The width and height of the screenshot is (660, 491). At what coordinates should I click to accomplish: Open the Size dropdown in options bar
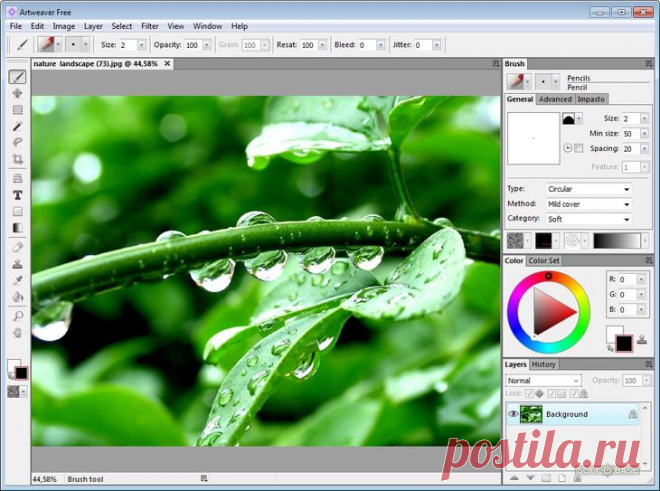pyautogui.click(x=141, y=45)
